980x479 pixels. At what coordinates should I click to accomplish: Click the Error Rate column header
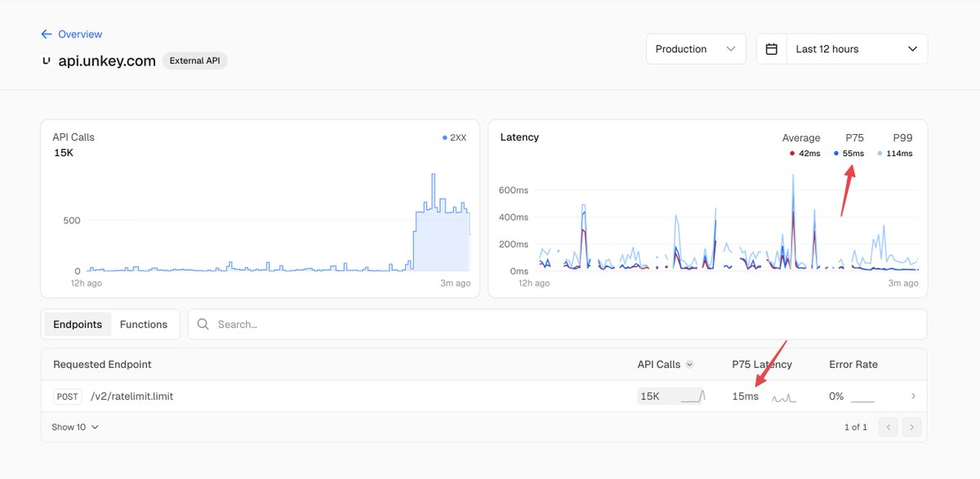tap(853, 365)
